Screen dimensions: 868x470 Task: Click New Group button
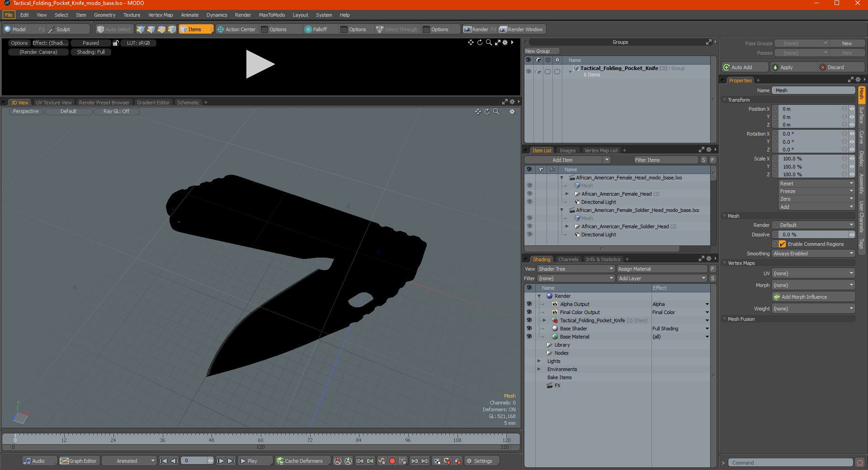[542, 51]
